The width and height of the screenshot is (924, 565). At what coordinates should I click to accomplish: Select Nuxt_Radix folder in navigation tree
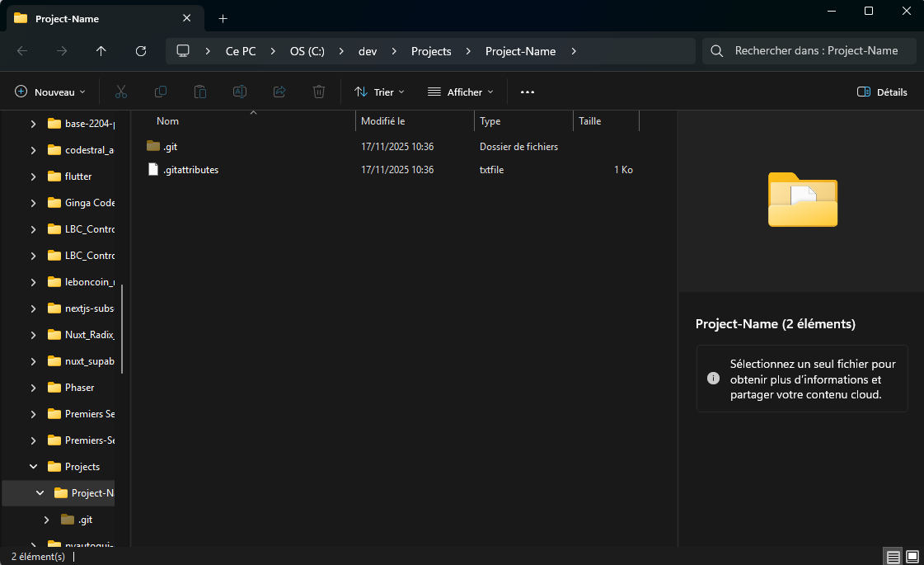[81, 334]
